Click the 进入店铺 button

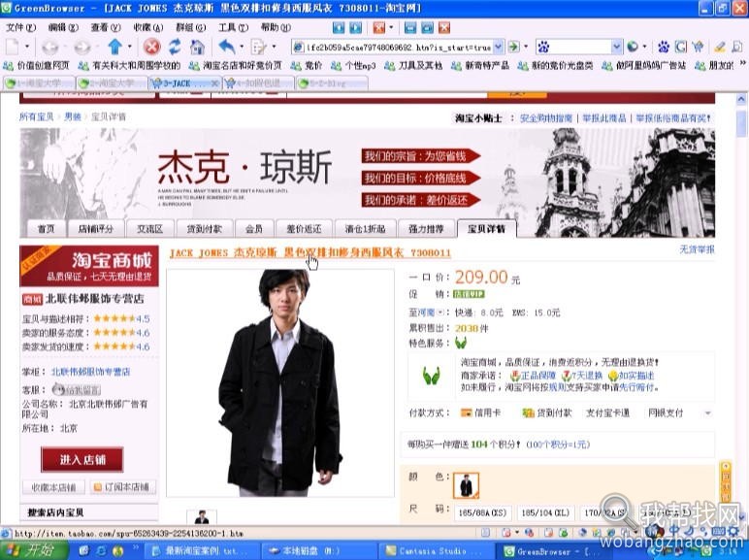click(x=82, y=460)
